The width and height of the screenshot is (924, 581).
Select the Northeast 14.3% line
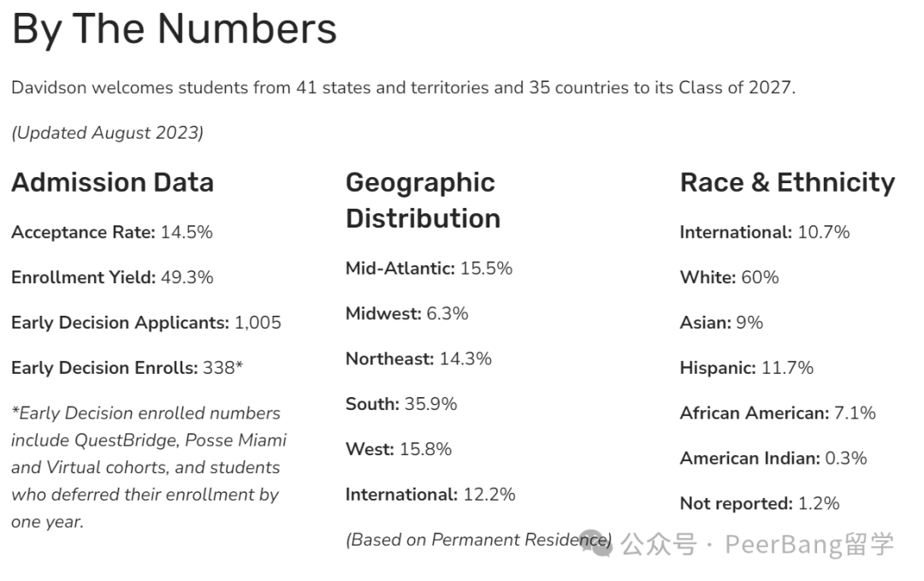pyautogui.click(x=418, y=359)
